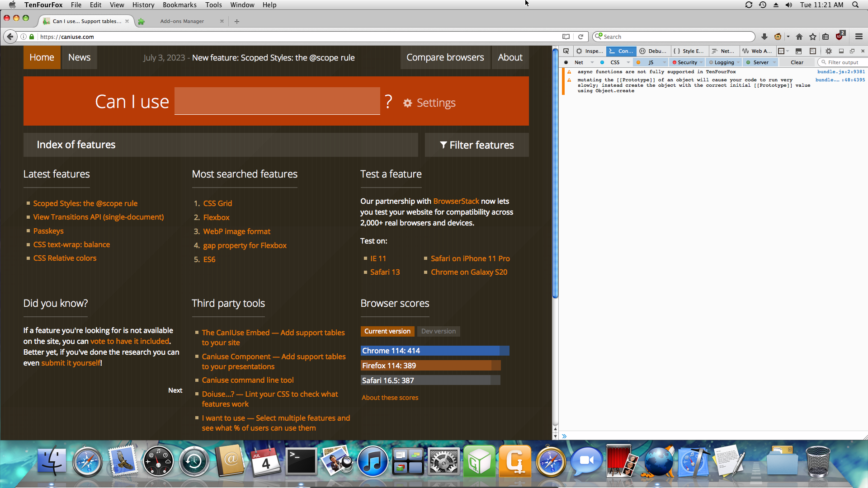
Task: Toggle the JS console filter
Action: click(651, 62)
